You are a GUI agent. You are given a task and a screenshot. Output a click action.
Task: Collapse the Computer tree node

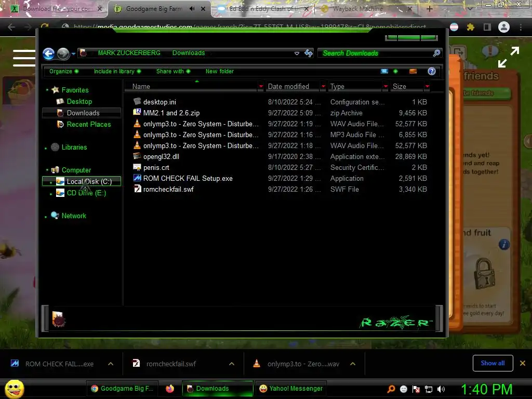pos(47,170)
